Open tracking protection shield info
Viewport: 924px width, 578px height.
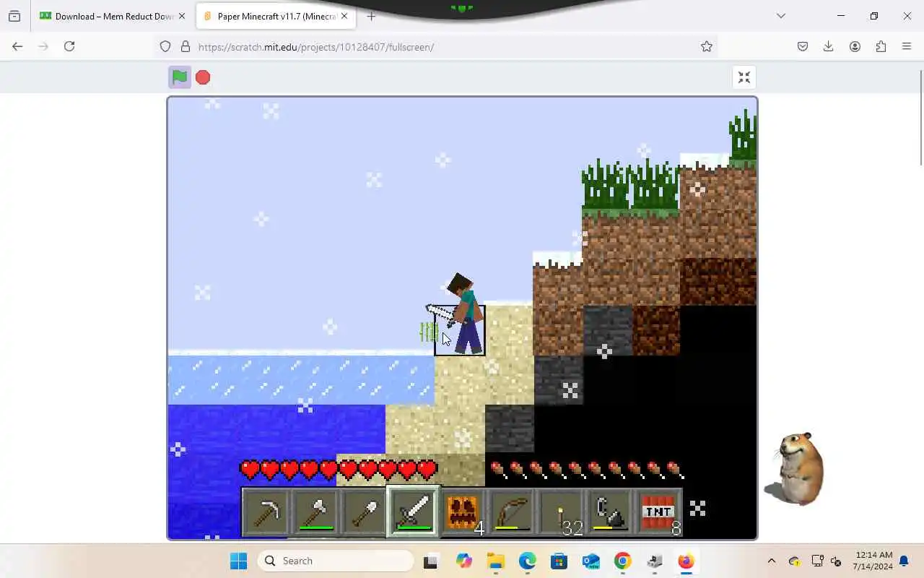pyautogui.click(x=165, y=46)
